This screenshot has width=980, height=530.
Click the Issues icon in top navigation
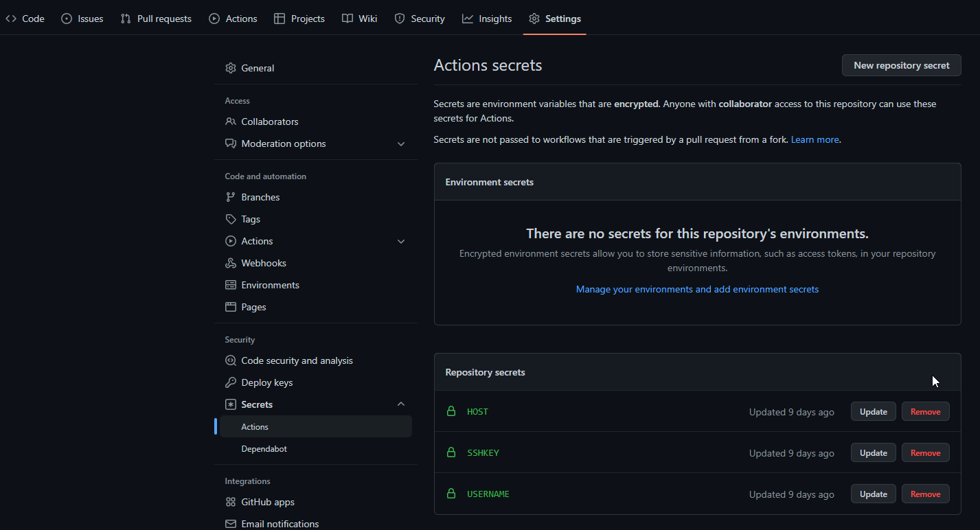pos(65,19)
